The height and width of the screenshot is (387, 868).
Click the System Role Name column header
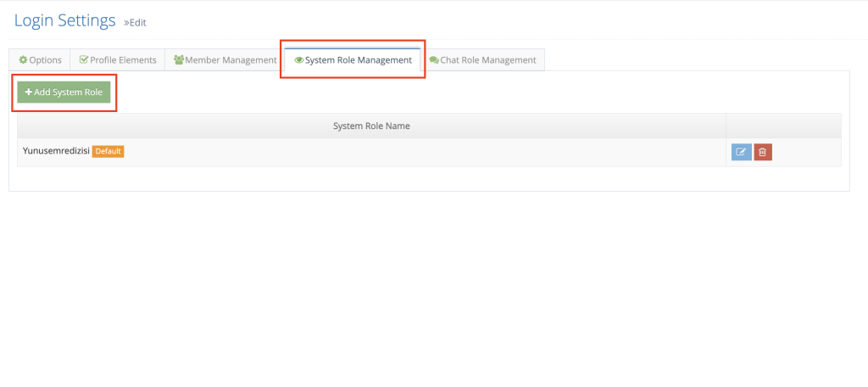click(371, 126)
